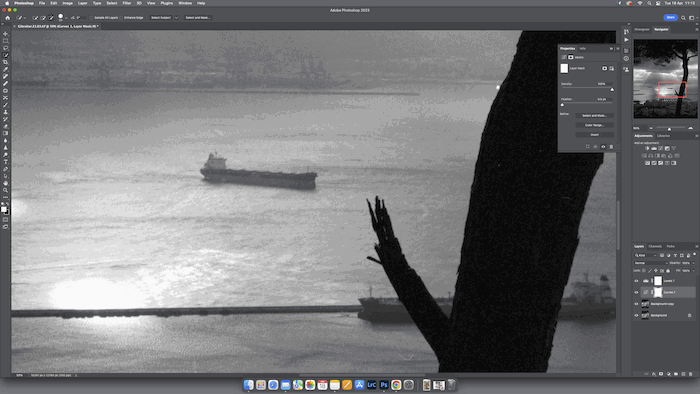Viewport: 700px width, 394px height.
Task: Select the Zoom tool
Action: (5, 191)
